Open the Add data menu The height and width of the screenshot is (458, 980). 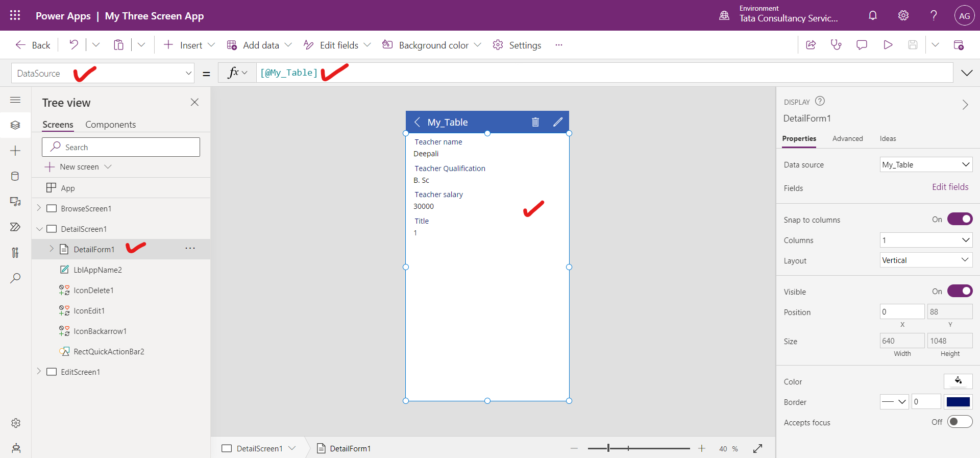[259, 45]
